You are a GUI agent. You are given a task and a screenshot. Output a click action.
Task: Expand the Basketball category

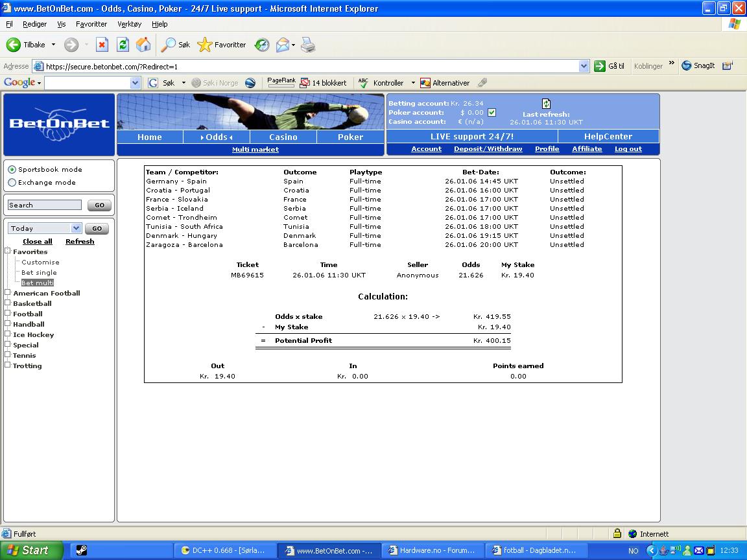(x=8, y=303)
